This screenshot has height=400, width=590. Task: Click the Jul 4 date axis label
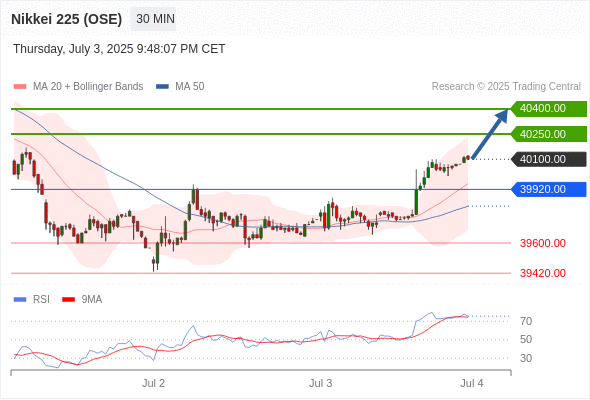pyautogui.click(x=472, y=383)
